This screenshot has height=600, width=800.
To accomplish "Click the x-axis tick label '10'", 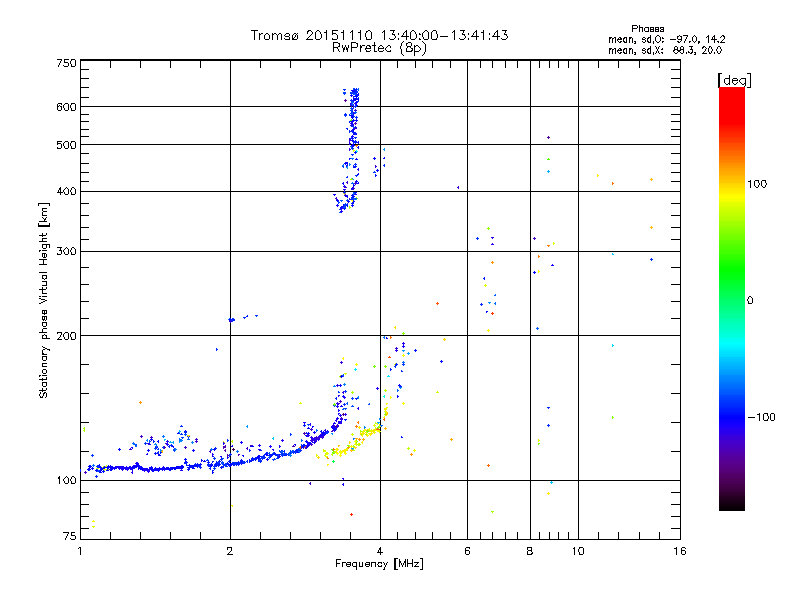I will tap(578, 551).
